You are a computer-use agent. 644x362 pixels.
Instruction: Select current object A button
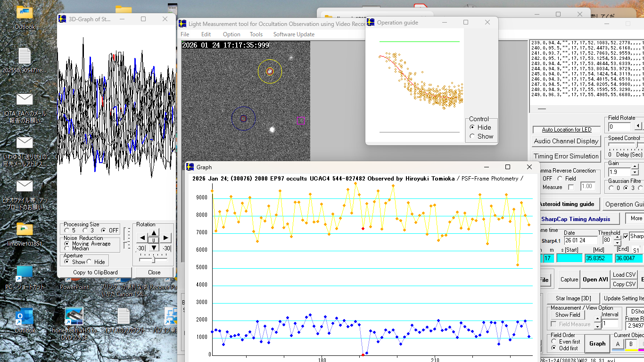click(x=618, y=345)
